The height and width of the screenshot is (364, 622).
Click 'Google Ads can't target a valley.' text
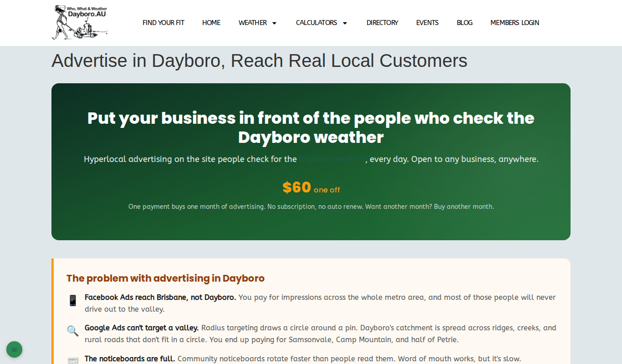tap(142, 328)
